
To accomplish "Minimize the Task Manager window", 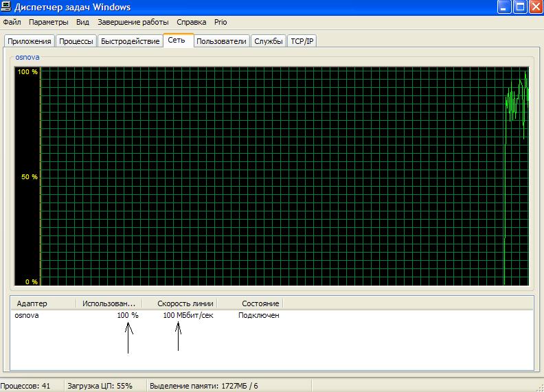I will point(504,7).
